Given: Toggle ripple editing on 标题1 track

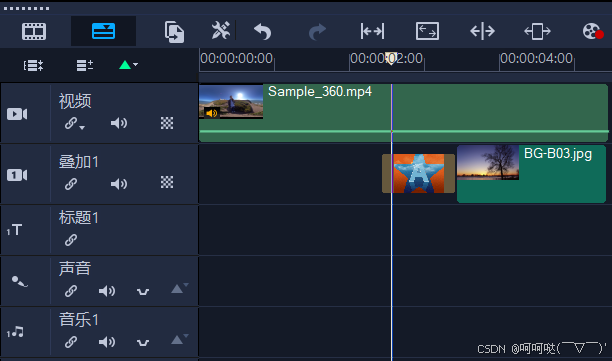Looking at the screenshot, I should tap(71, 240).
